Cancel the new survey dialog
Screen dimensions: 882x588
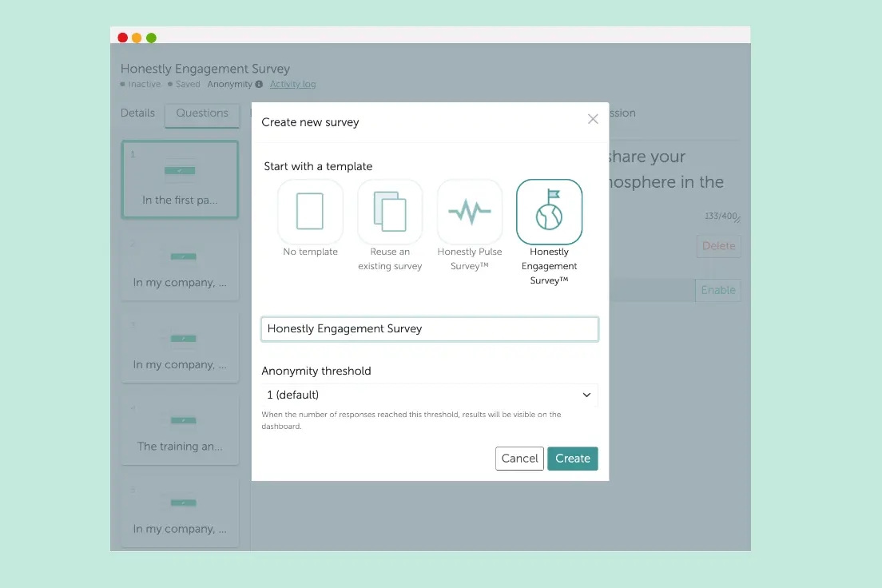point(519,459)
